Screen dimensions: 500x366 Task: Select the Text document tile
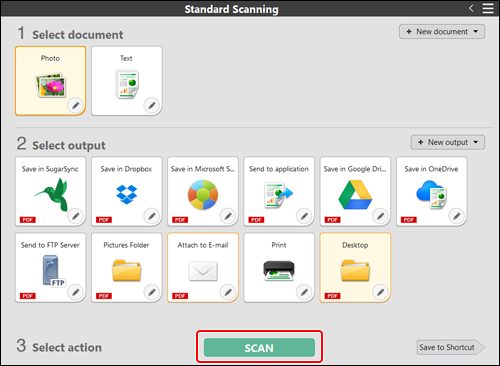127,81
